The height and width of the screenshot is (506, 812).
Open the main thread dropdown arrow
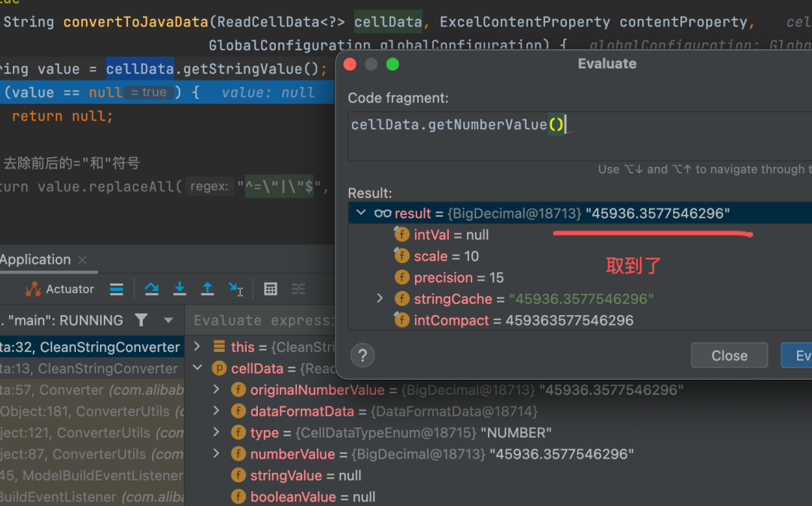coord(168,320)
